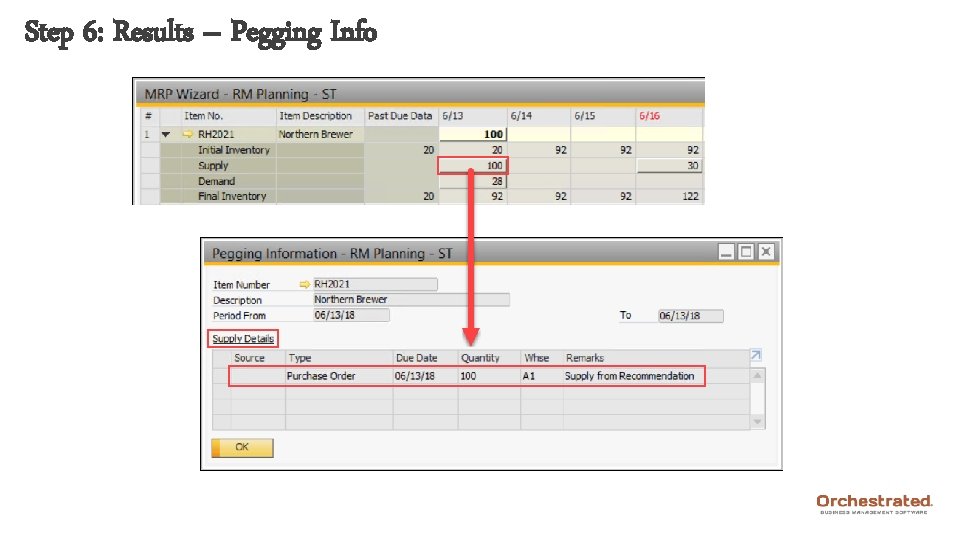Click the Whse column header
960x540 pixels.
[541, 358]
